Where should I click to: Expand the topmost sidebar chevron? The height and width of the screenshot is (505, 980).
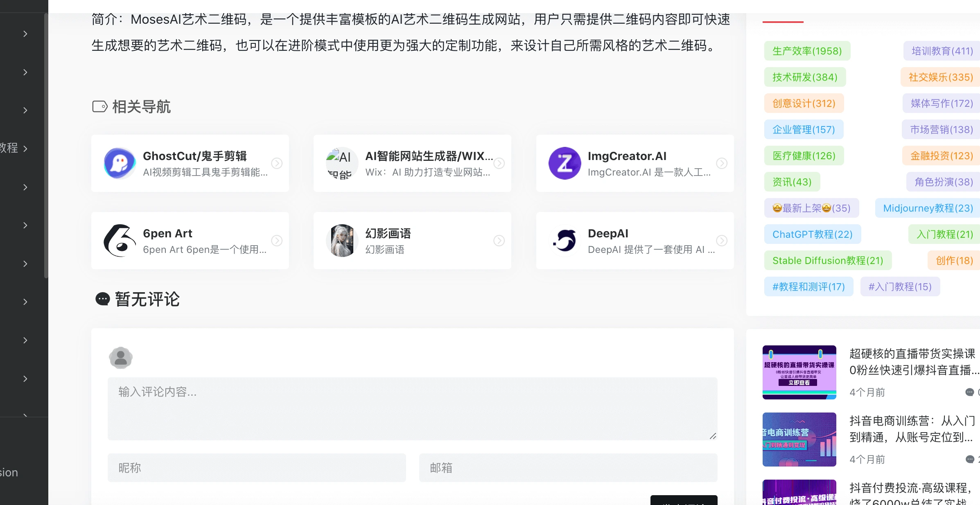[x=25, y=34]
